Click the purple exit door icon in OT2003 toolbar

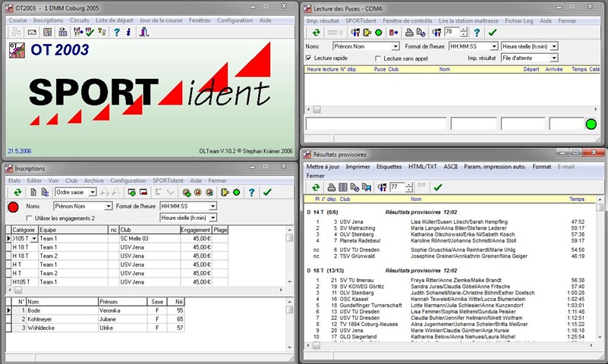coord(144,32)
